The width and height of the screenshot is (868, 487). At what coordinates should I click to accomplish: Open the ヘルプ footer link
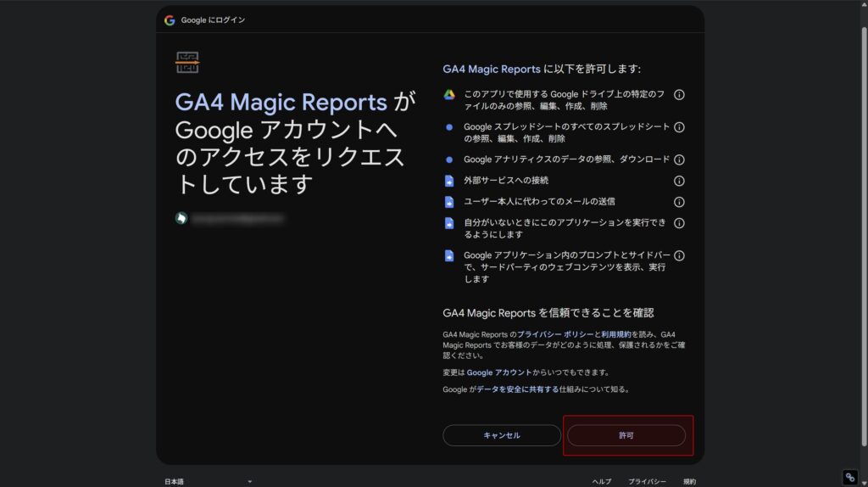click(x=601, y=481)
